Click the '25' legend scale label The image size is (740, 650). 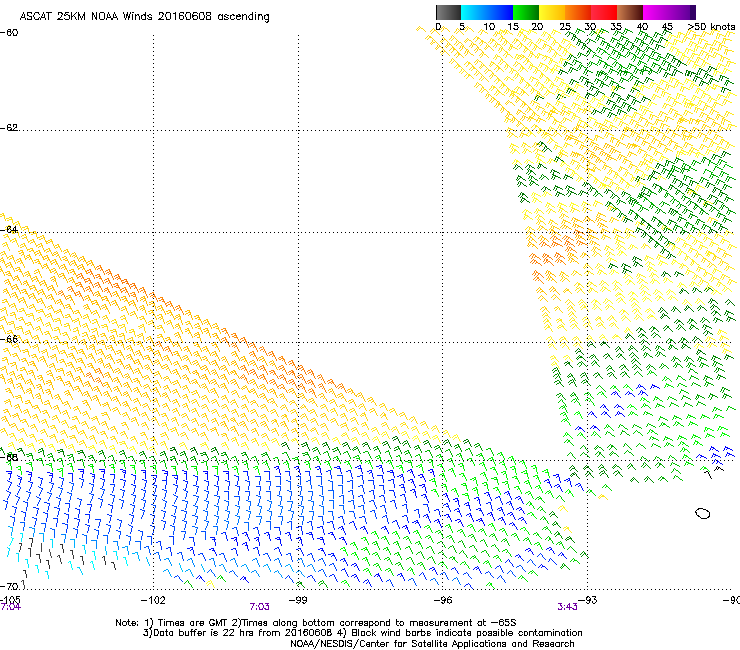click(565, 27)
